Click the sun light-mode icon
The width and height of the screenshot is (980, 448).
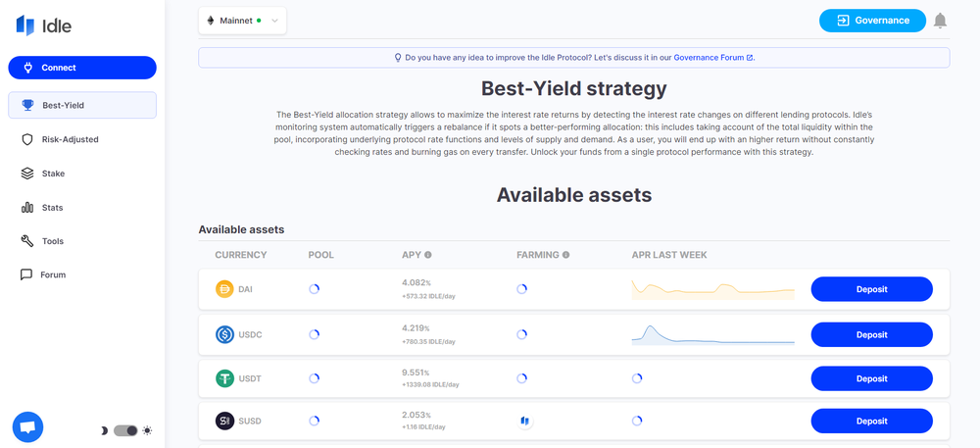click(147, 430)
